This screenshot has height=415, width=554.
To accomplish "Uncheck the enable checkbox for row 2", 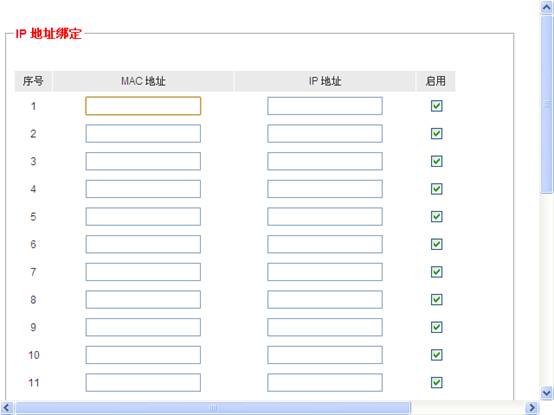I will pos(437,134).
